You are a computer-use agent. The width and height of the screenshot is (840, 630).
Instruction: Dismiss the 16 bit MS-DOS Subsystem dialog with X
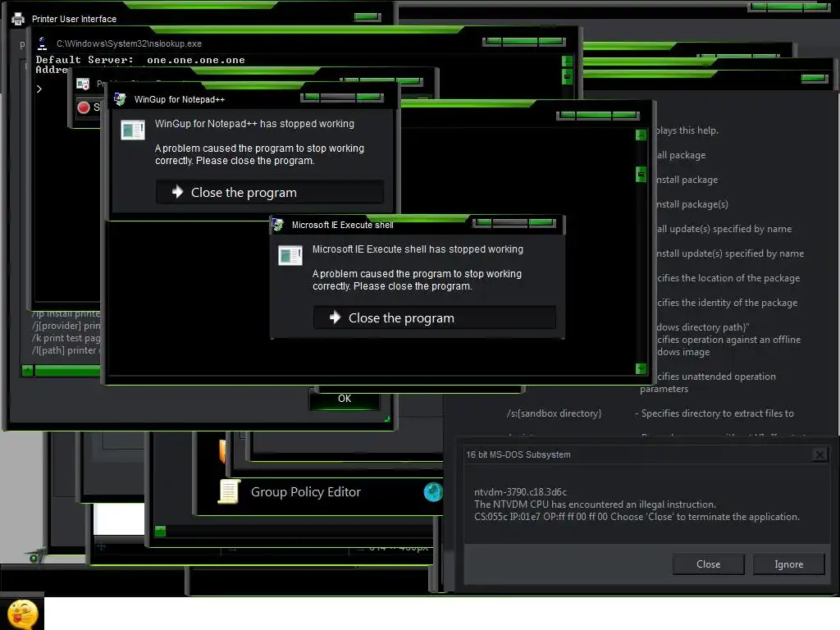pyautogui.click(x=819, y=454)
